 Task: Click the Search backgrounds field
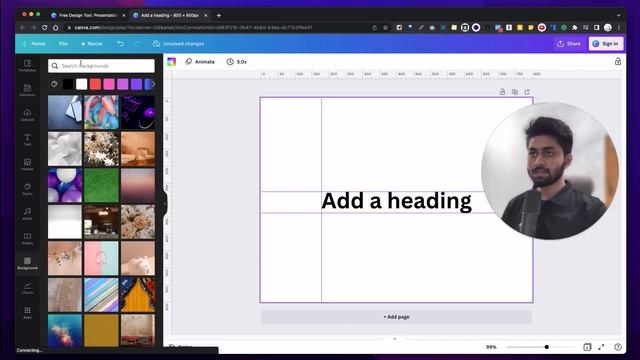(101, 66)
